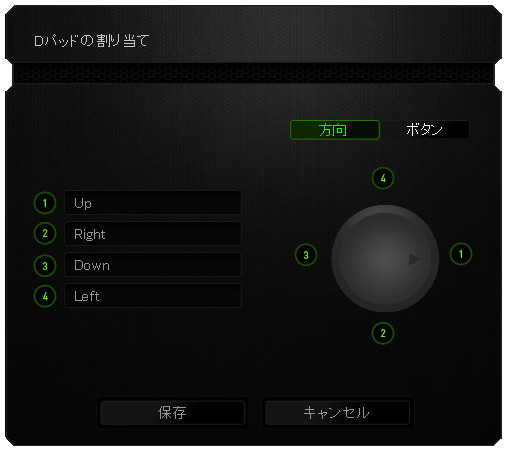Image resolution: width=507 pixels, height=451 pixels.
Task: Select marker 1 right of the D-pad
Action: point(461,254)
